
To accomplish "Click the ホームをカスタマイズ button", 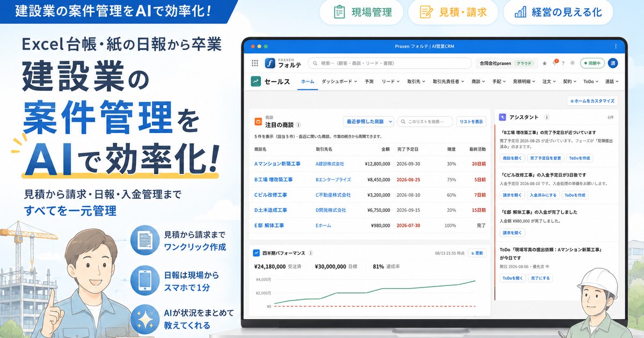I will (x=593, y=101).
